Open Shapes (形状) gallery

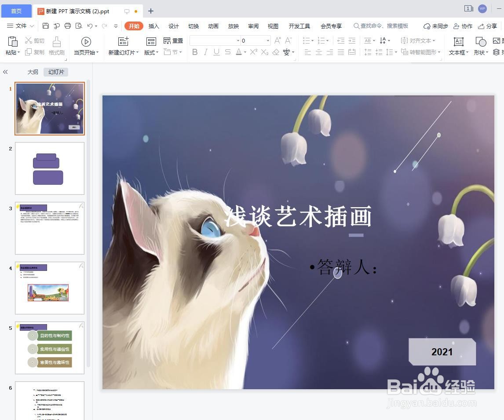pyautogui.click(x=481, y=46)
